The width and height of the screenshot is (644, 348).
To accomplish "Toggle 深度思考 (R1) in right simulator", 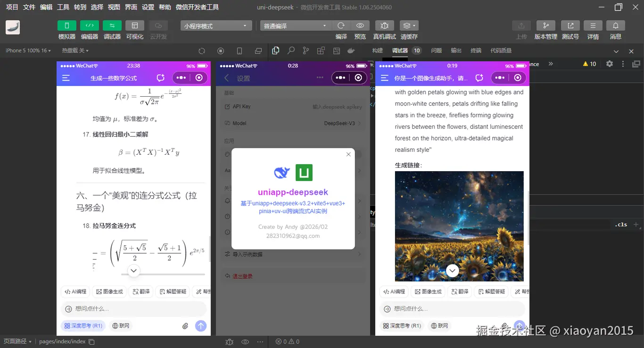I will (x=402, y=326).
